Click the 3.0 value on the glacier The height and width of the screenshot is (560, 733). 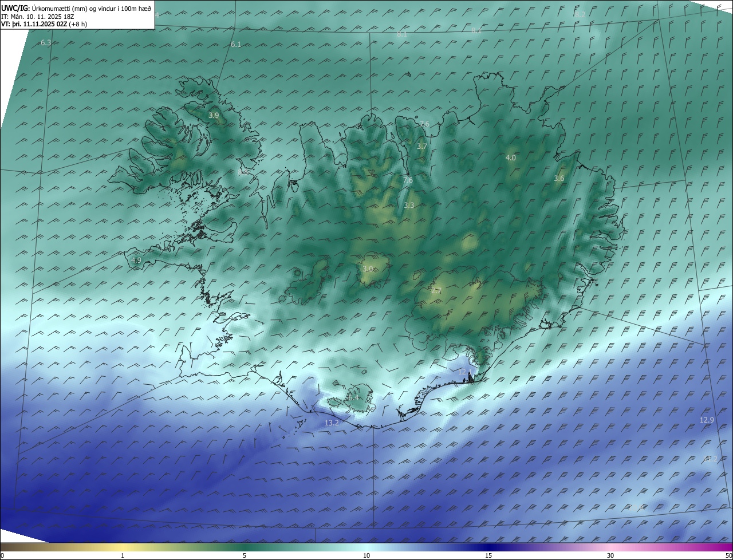(368, 269)
